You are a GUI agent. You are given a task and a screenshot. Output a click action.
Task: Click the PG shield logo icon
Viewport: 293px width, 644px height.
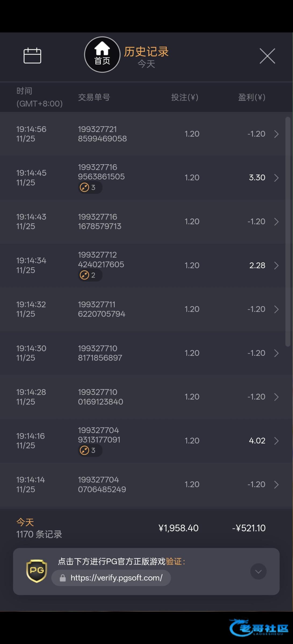(37, 571)
